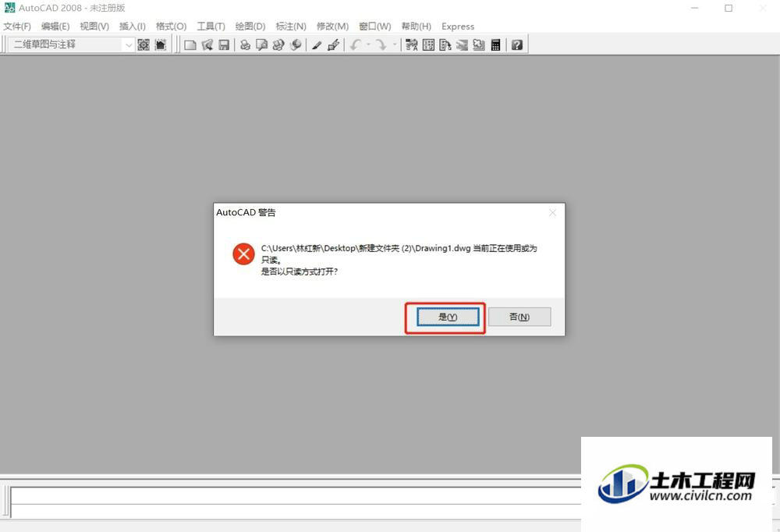This screenshot has width=780, height=532.
Task: Click the Drawing1.dwg file path text
Action: (366, 248)
